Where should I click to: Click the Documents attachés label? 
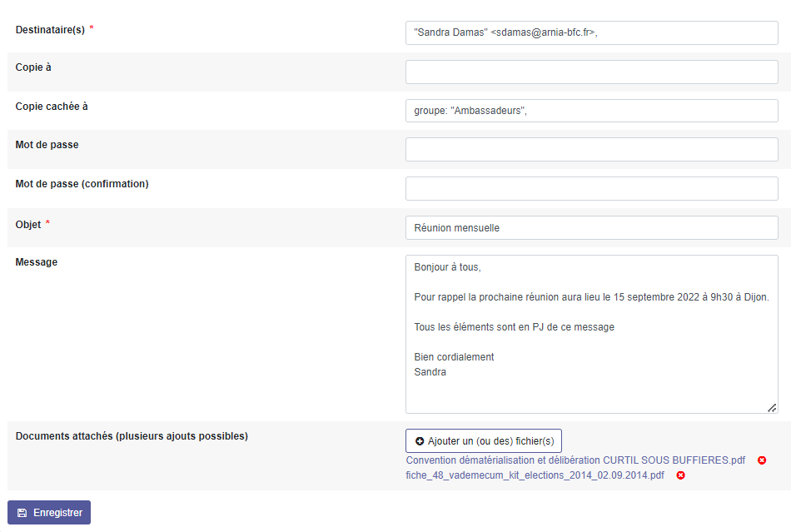(132, 436)
